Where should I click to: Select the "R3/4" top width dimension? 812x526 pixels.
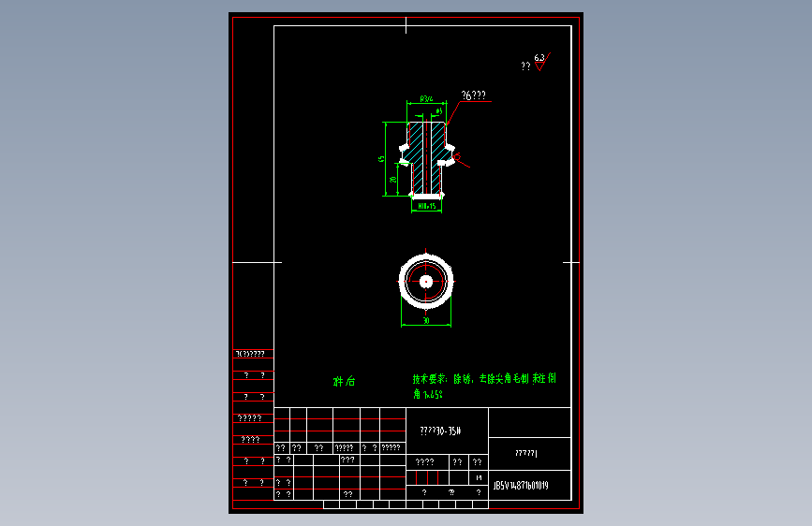[426, 99]
